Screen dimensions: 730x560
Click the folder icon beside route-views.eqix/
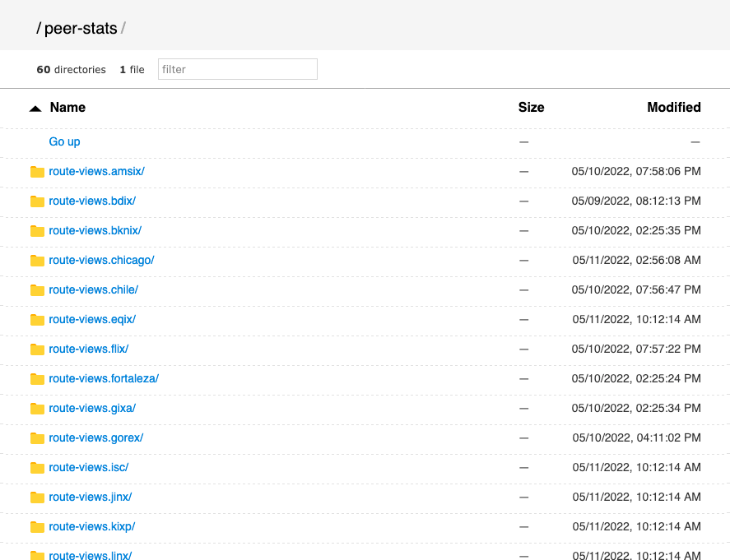point(37,320)
